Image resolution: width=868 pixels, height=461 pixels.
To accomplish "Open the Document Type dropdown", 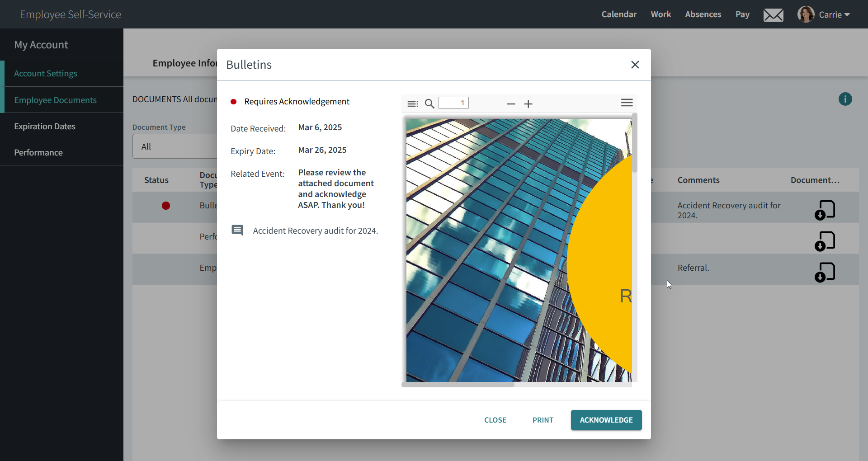I will pyautogui.click(x=175, y=146).
